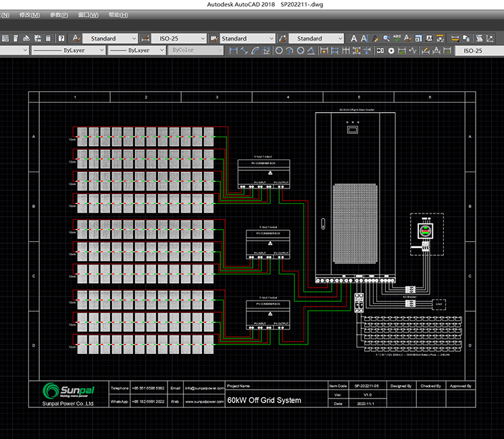
Task: Click the Text Style manager icon
Action: tap(76, 38)
